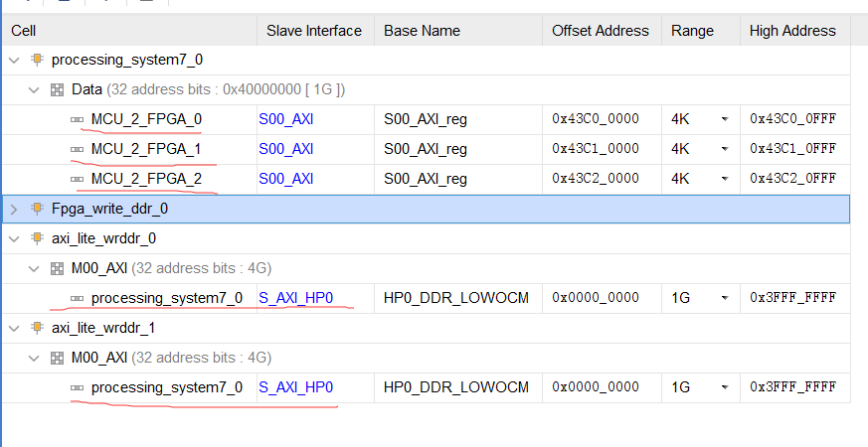Open Range dropdown for MCU_2_FPGA_0
This screenshot has width=868, height=447.
coord(724,119)
